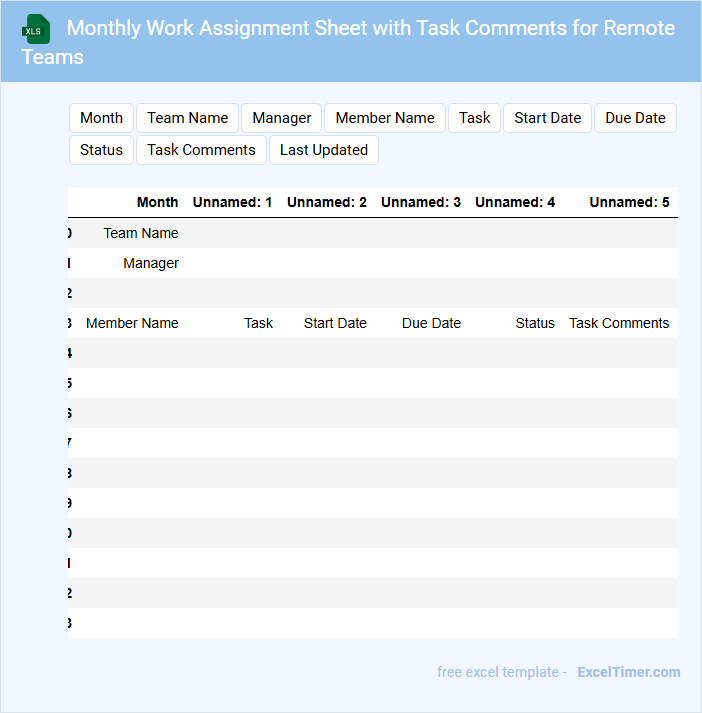The image size is (702, 713).
Task: Click the Unnamed: 5 column header
Action: (629, 202)
